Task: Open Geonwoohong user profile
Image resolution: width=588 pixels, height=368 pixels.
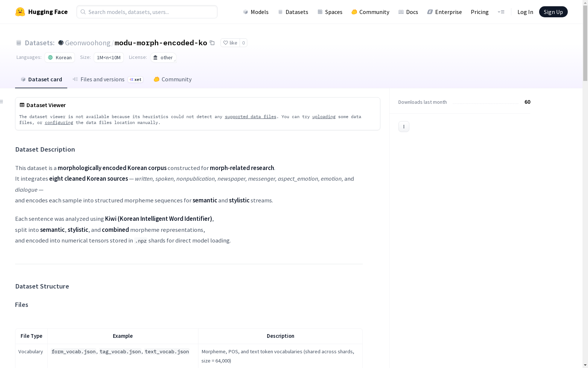Action: point(87,43)
